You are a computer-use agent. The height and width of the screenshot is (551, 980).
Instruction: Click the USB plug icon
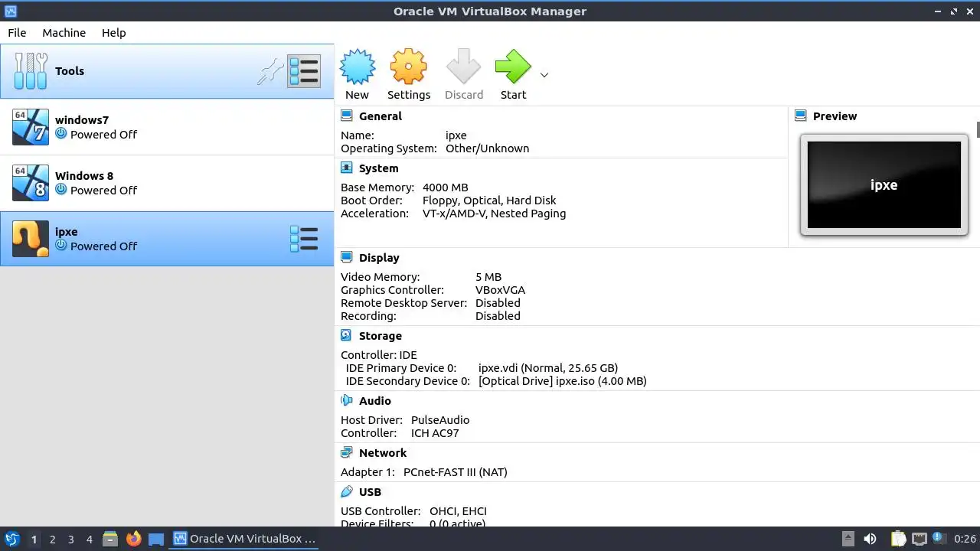click(x=347, y=491)
